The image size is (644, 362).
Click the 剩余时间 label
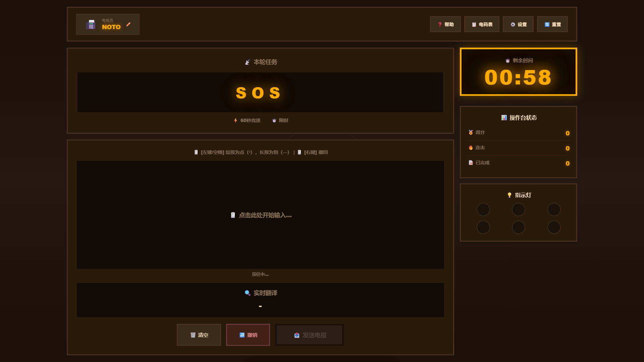(523, 61)
